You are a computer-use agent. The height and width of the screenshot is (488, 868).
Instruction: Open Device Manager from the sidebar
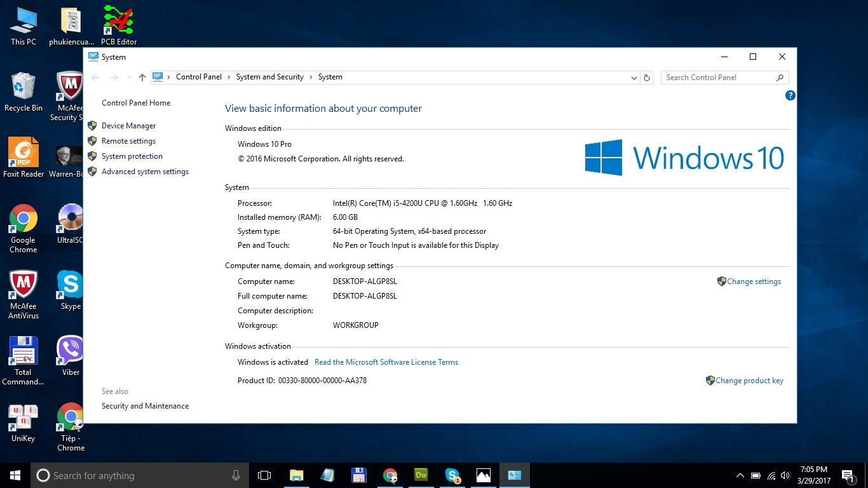(x=128, y=126)
